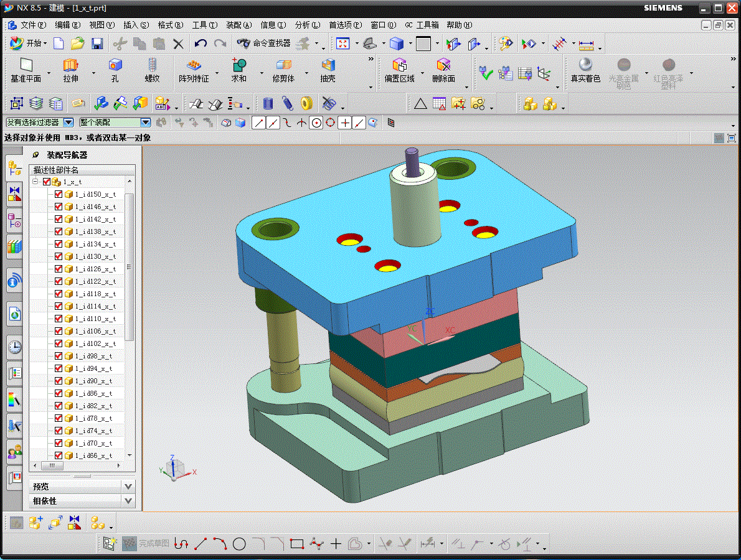
Task: Select the Thread (螺纹) tool
Action: (x=152, y=65)
